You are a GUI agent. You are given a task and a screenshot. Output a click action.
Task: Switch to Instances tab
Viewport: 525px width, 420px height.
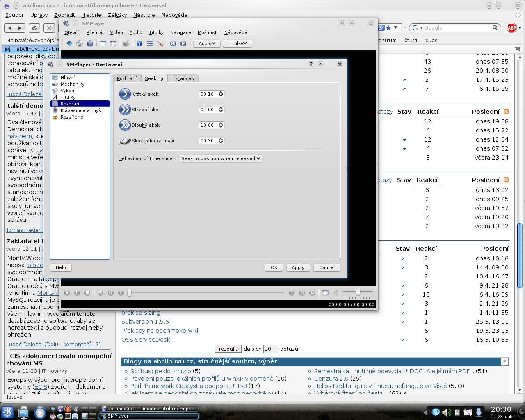tap(183, 78)
